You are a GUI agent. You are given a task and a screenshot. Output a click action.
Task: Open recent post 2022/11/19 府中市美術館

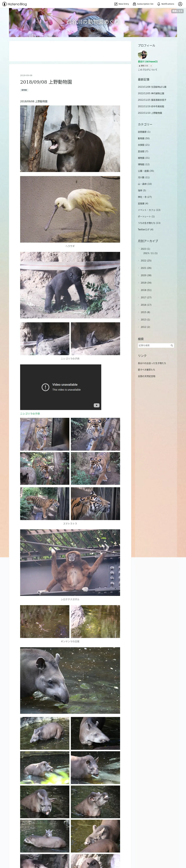[151, 106]
